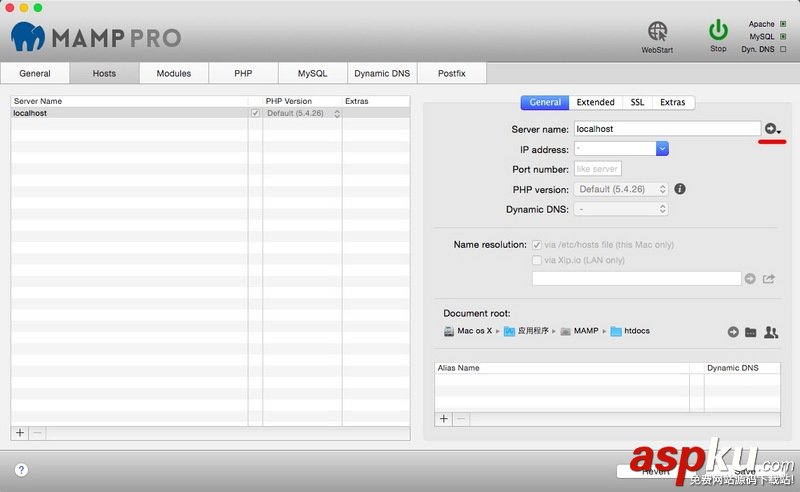Open IP address dropdown

[662, 149]
